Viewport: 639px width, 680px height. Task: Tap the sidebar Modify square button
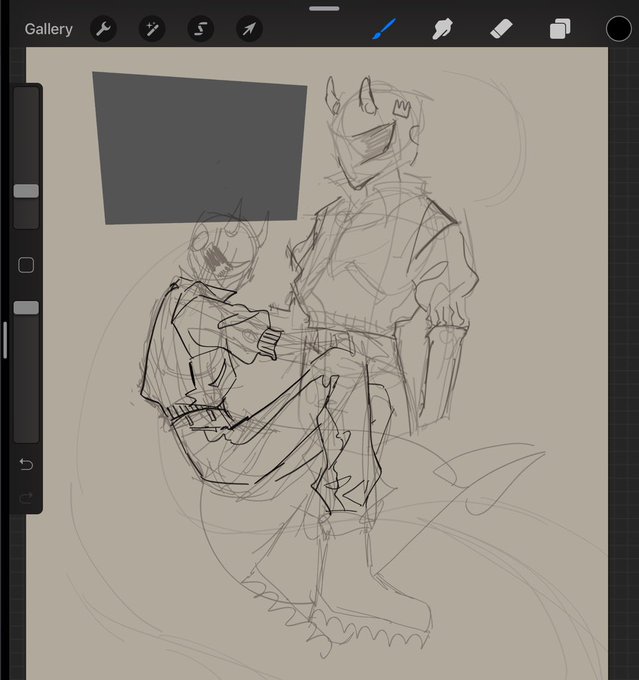[26, 265]
